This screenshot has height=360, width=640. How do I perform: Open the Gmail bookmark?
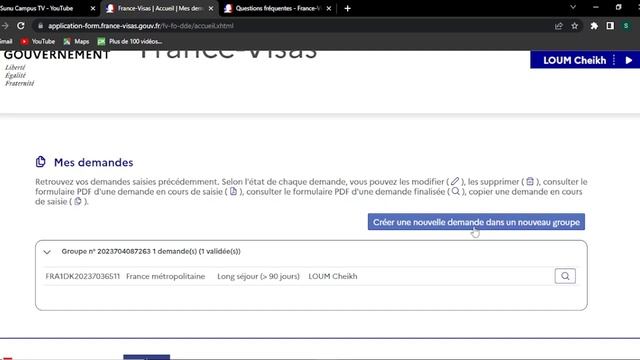tap(6, 41)
